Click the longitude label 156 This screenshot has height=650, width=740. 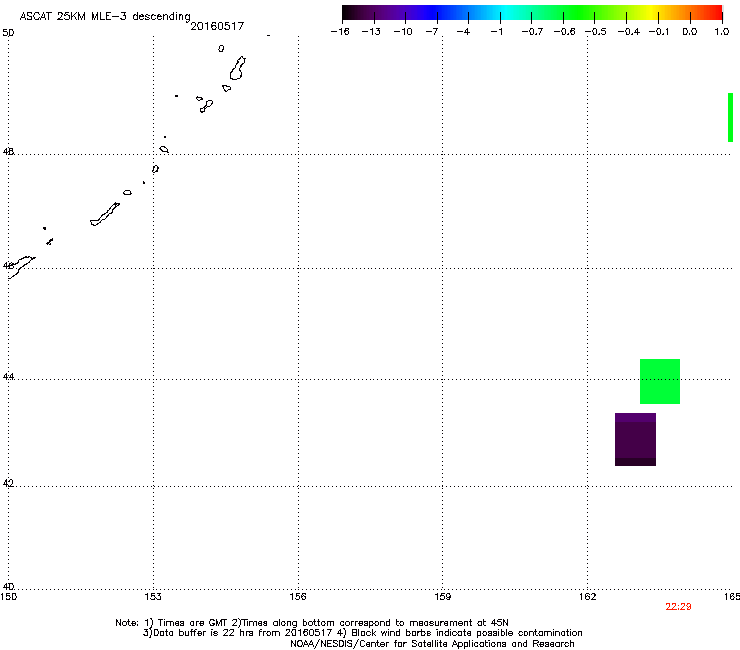click(x=298, y=597)
